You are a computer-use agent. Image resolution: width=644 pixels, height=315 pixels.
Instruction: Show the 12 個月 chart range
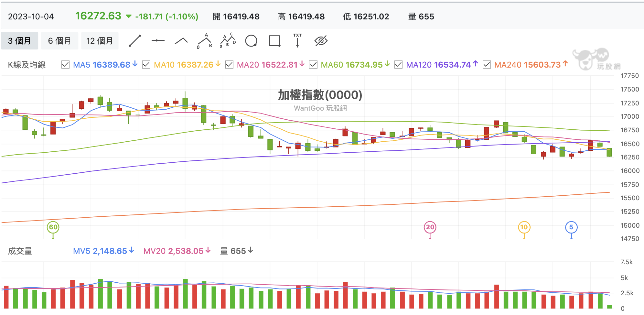click(100, 41)
